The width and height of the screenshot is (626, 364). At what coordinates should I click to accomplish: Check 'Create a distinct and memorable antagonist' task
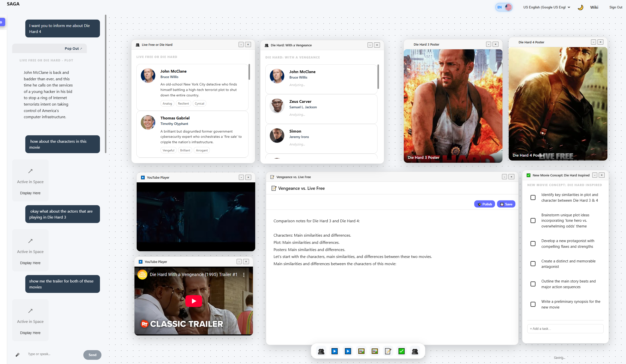point(533,263)
